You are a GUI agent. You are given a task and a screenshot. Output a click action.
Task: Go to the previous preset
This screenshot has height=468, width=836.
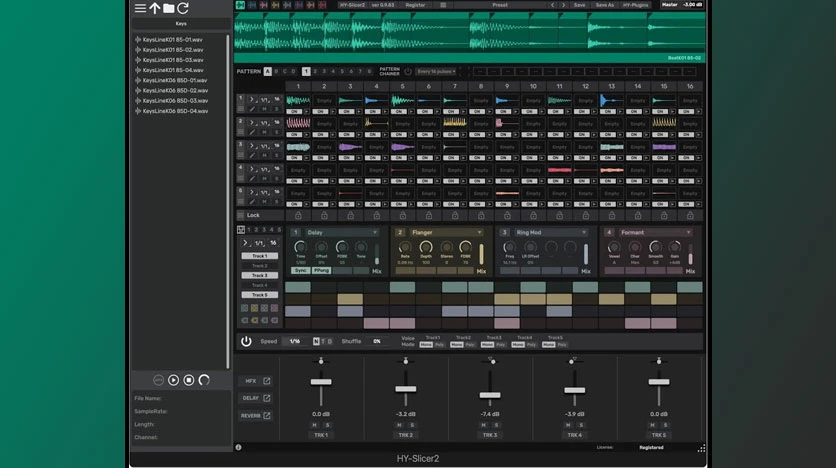tap(552, 5)
